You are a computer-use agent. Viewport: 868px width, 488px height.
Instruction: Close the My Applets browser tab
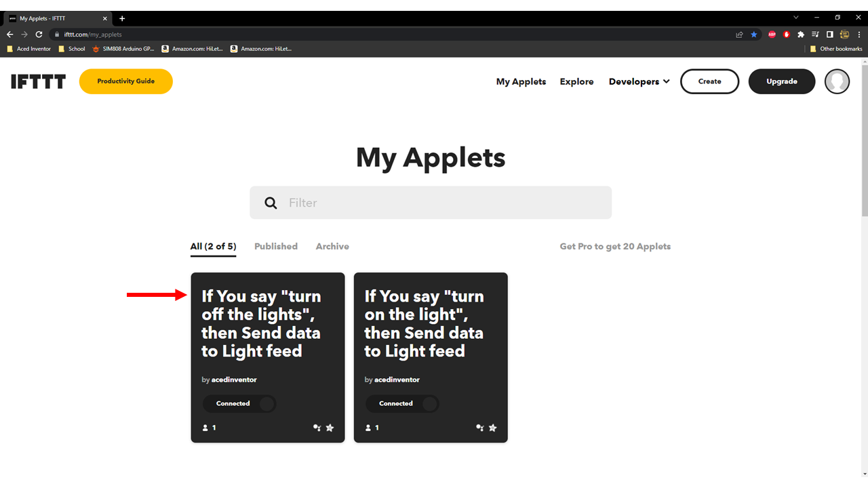pyautogui.click(x=105, y=19)
